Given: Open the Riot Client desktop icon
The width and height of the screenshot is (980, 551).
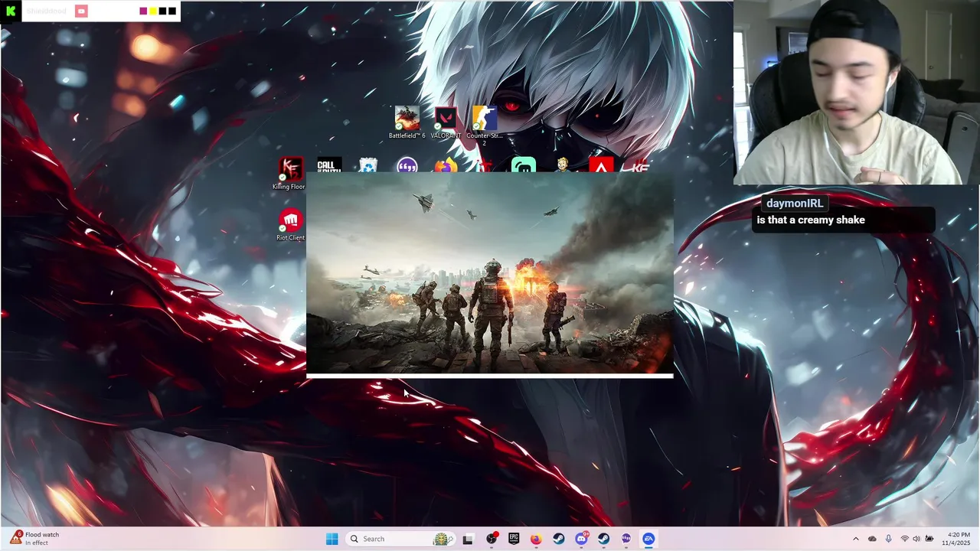Looking at the screenshot, I should pos(290,225).
